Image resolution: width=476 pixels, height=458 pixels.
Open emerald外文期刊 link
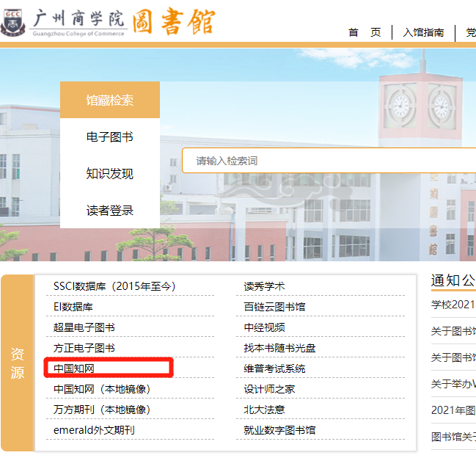pyautogui.click(x=94, y=430)
